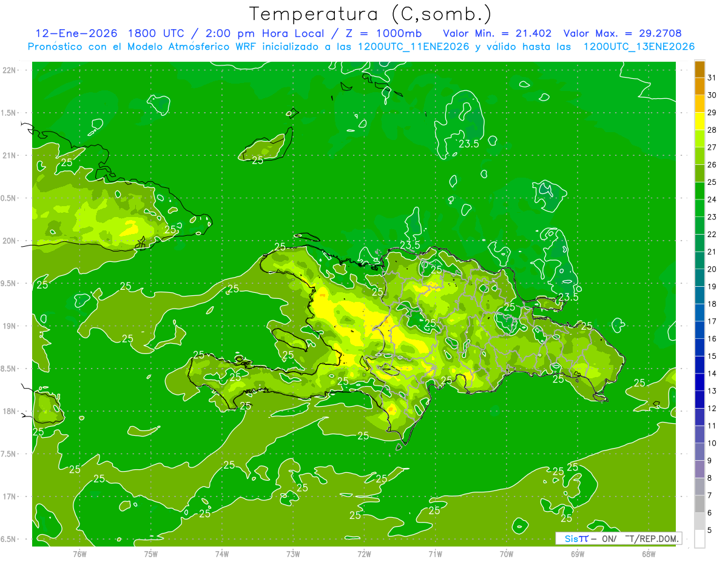Click the 18N latitude axis label
Viewport: 728px width, 562px height.
(x=10, y=412)
